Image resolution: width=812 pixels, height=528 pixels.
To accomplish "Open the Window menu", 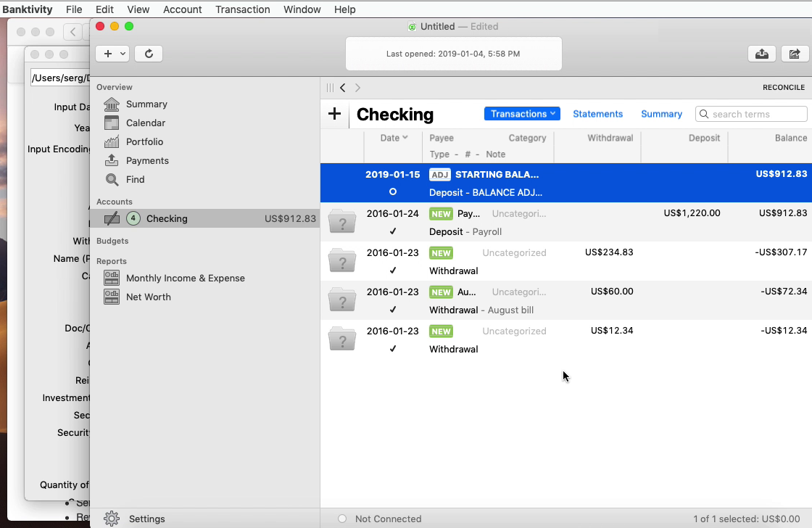I will pos(302,9).
